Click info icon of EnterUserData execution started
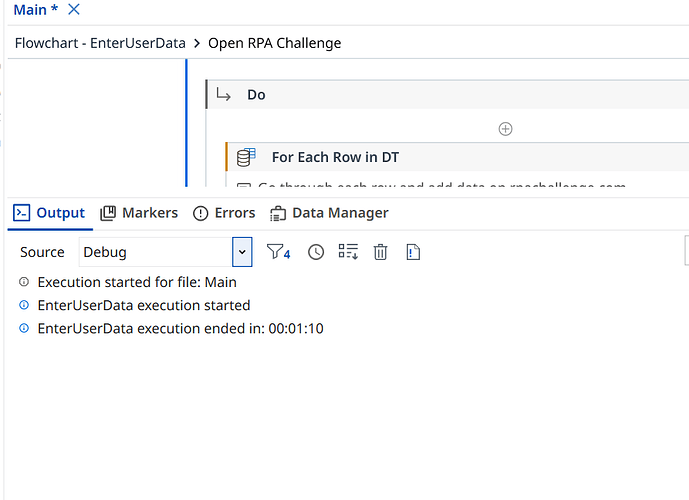 pyautogui.click(x=24, y=305)
